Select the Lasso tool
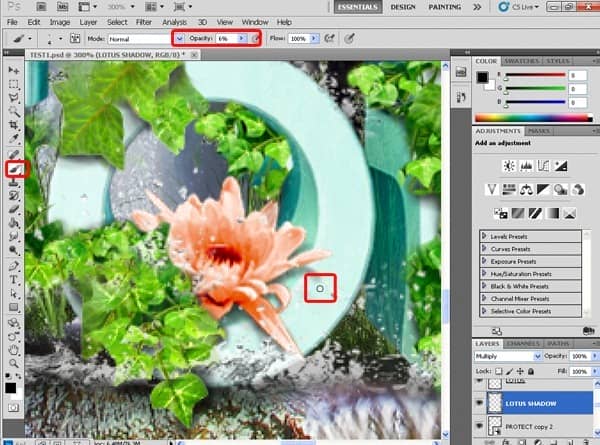 (14, 98)
